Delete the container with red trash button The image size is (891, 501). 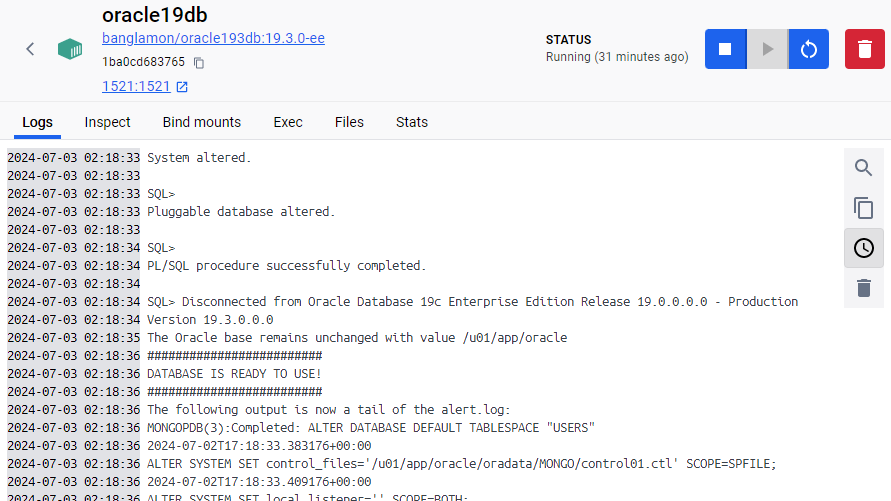tap(864, 49)
